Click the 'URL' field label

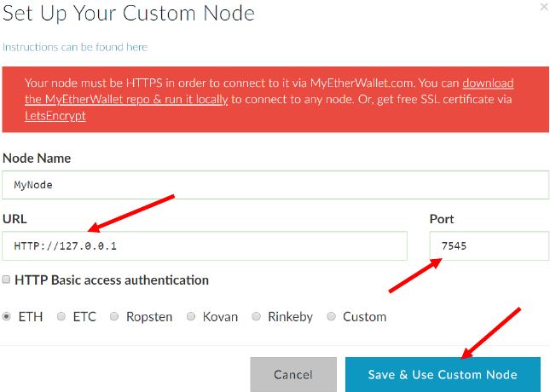coord(14,219)
